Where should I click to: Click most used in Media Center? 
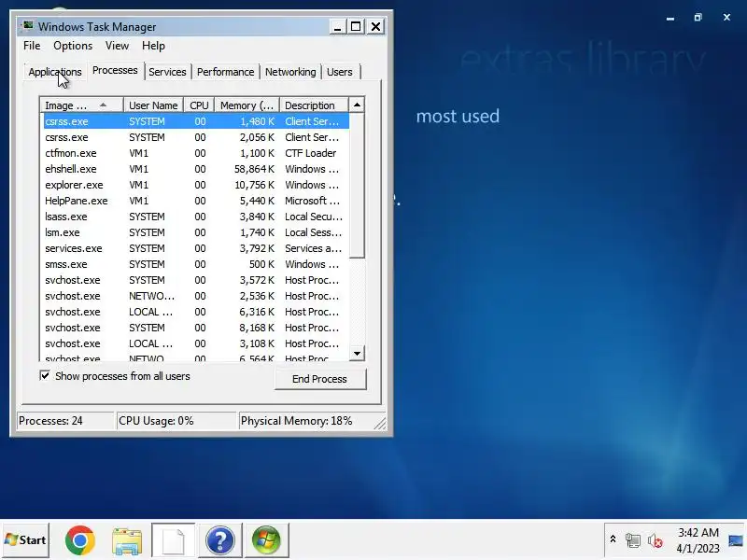tap(458, 116)
